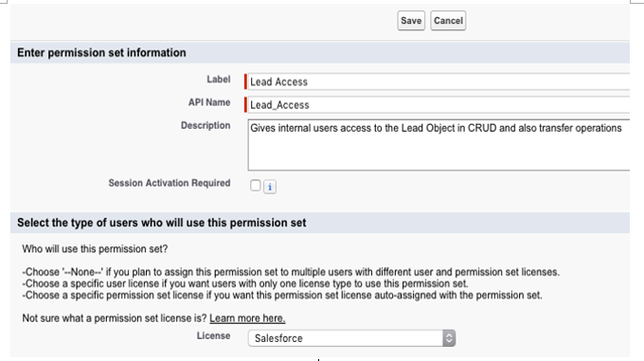Click the Description field label
This screenshot has height=361, width=644.
click(x=206, y=125)
